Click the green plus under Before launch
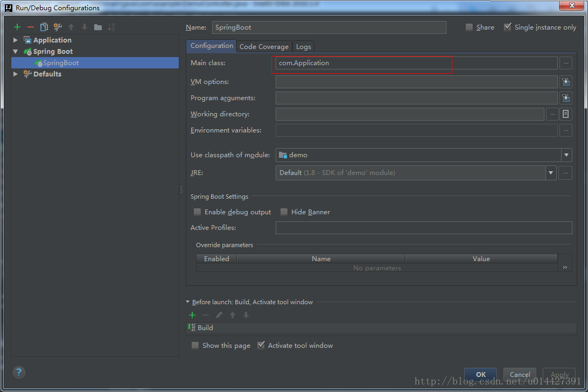The height and width of the screenshot is (392, 588). tap(192, 315)
